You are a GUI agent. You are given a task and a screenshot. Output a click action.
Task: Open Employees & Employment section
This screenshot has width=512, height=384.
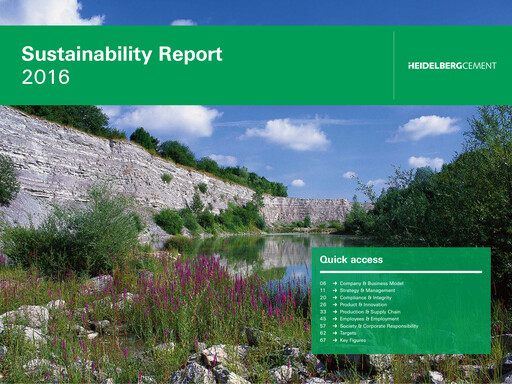coord(369,319)
